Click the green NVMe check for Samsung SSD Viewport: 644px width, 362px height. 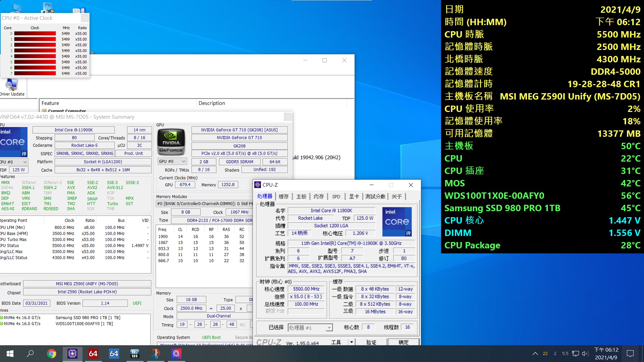tap(2, 317)
